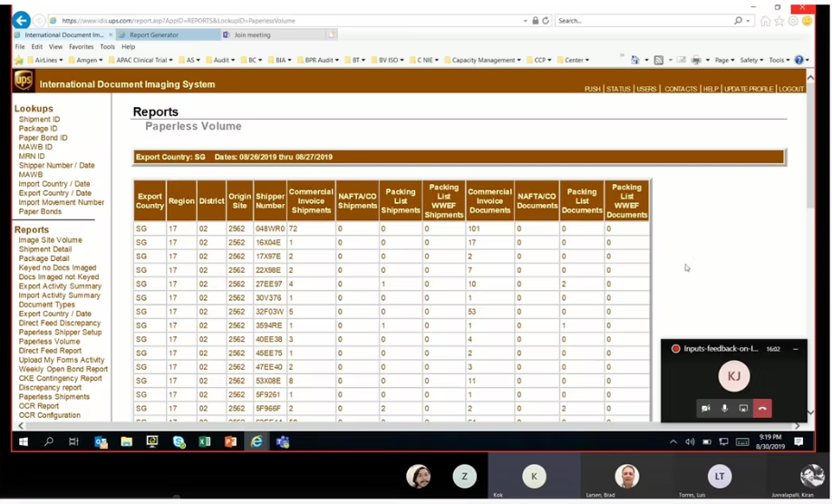Open the OCR Configuration link
Viewport: 832px width, 504px height.
click(x=49, y=415)
